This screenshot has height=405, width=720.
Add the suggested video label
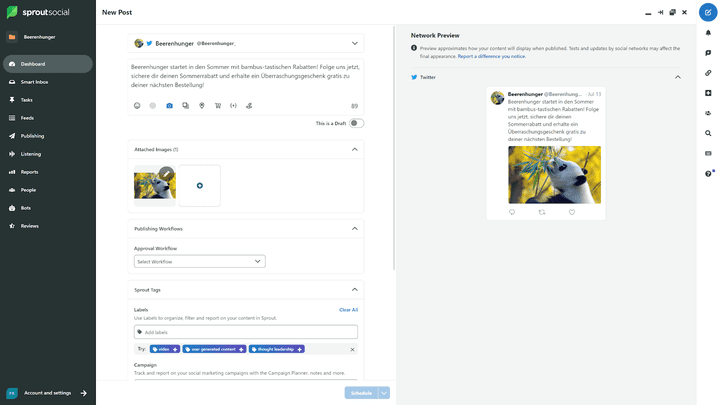click(165, 349)
